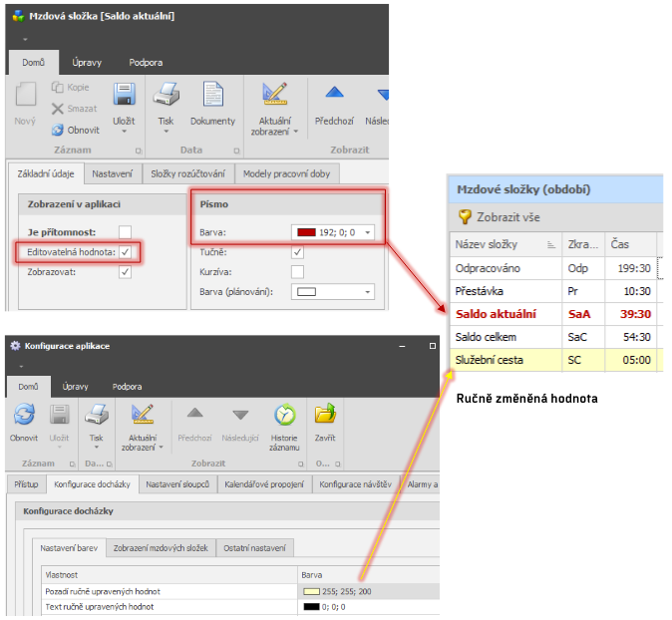
Task: Click the red Barva swatch 192; 0; 0
Action: pos(306,232)
